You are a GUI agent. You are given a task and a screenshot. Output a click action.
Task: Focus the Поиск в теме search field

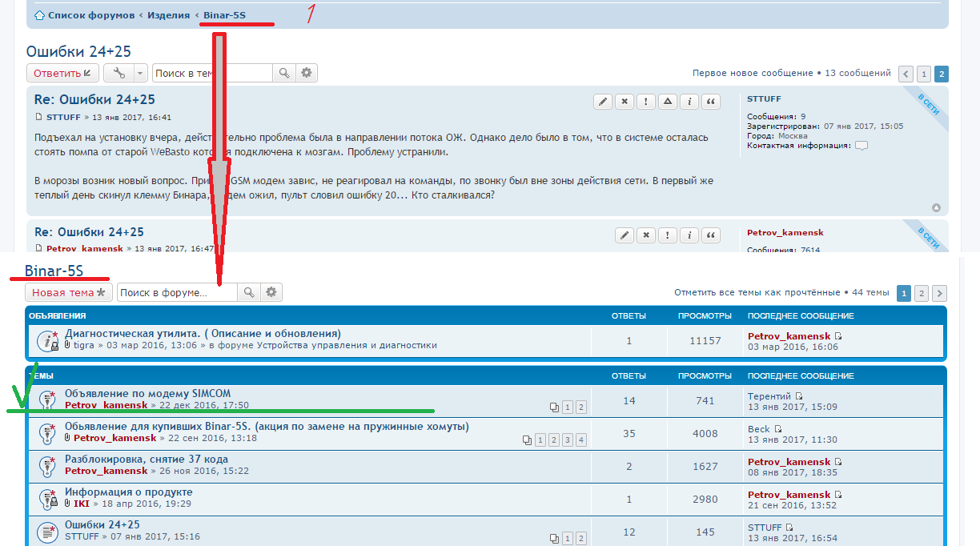click(x=213, y=73)
